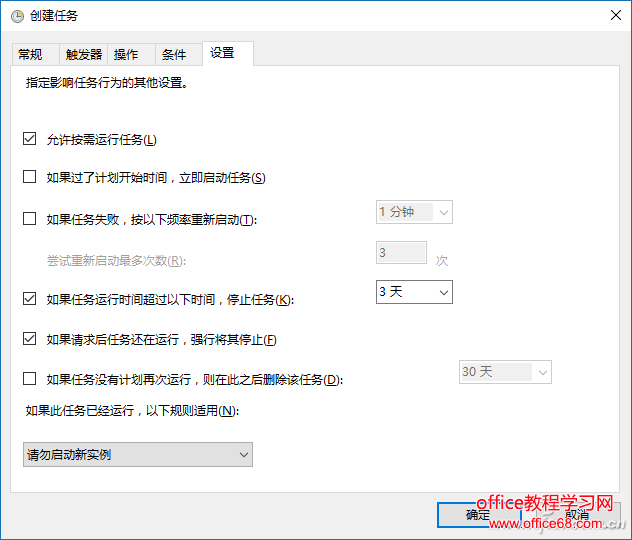Expand the 3 天 stop-task duration dropdown
The image size is (632, 540).
(414, 292)
